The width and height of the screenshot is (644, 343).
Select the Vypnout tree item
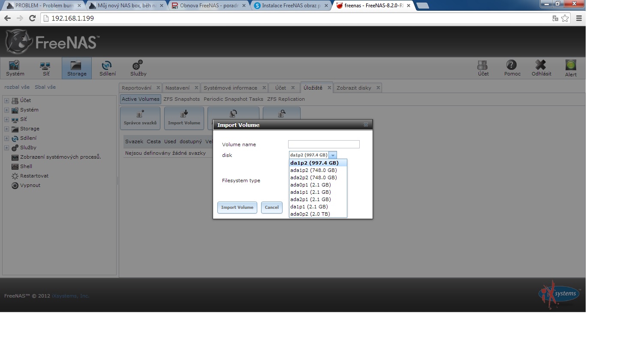point(26,185)
